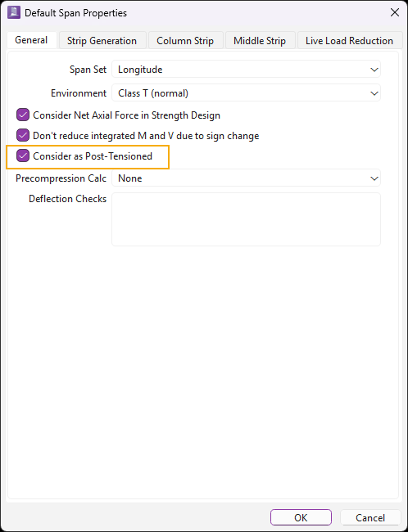Click the Class T (normal) environment value
Screen dimensions: 408x532
pos(153,93)
